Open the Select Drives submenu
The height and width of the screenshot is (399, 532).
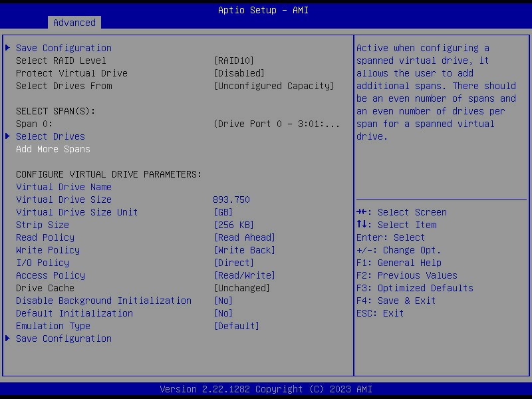pos(51,136)
